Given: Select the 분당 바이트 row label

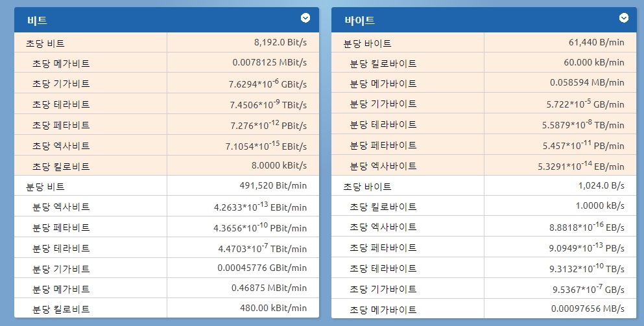Looking at the screenshot, I should point(367,43).
